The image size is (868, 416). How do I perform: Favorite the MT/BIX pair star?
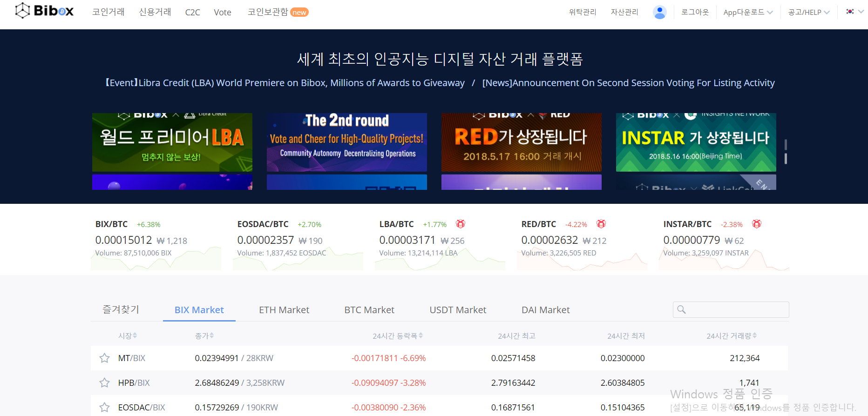(104, 358)
